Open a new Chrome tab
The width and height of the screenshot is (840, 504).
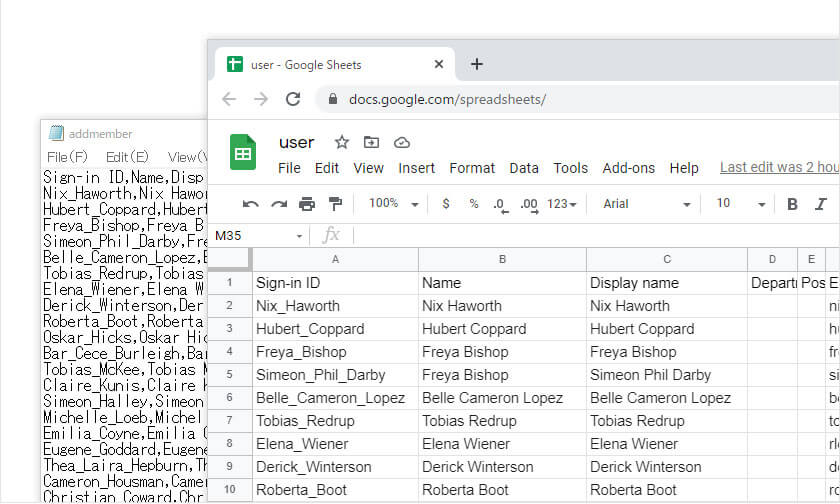tap(477, 64)
